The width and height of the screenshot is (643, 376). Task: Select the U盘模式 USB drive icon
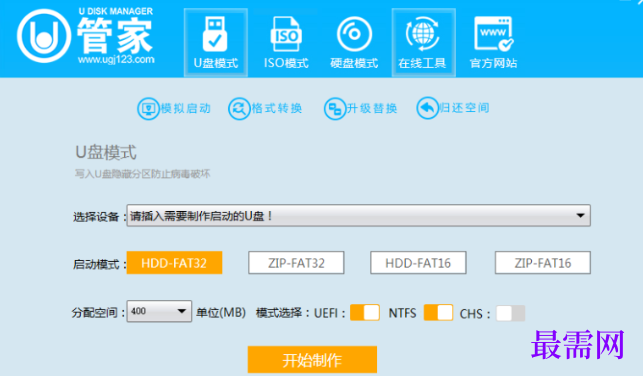pyautogui.click(x=215, y=34)
